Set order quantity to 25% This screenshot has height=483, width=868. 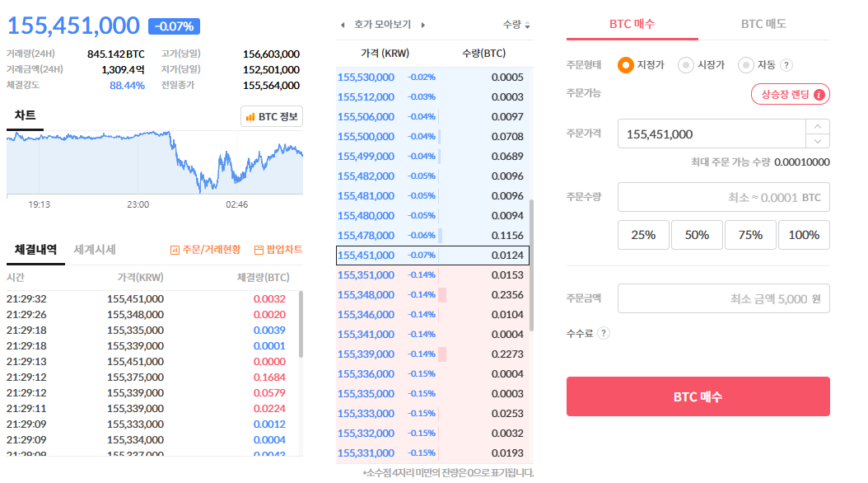(x=643, y=236)
